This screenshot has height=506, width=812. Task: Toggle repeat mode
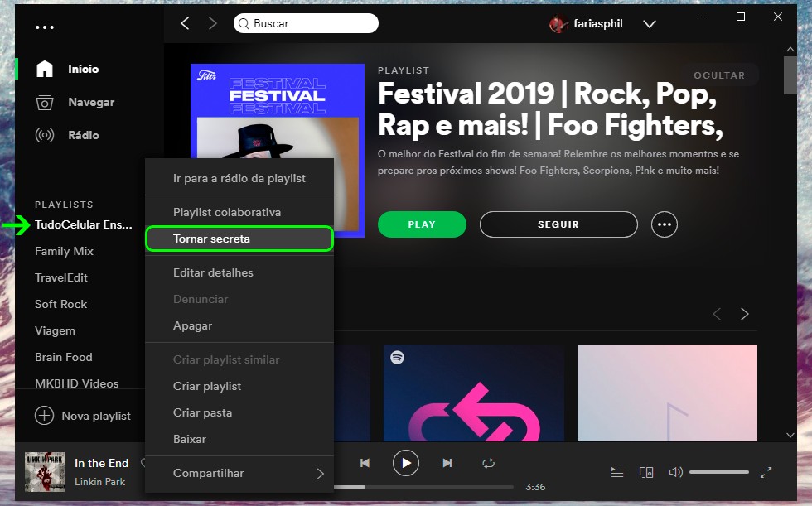pos(488,463)
